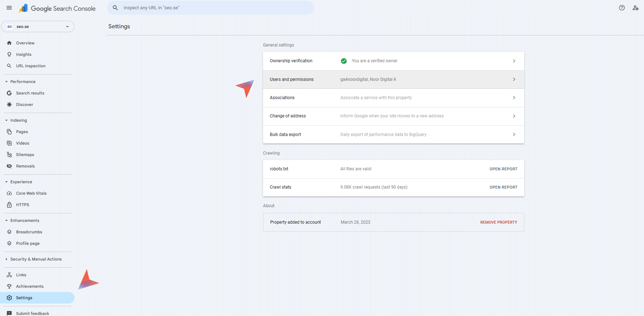Expand the Security & Manual Actions section
This screenshot has height=316, width=644.
click(x=6, y=259)
